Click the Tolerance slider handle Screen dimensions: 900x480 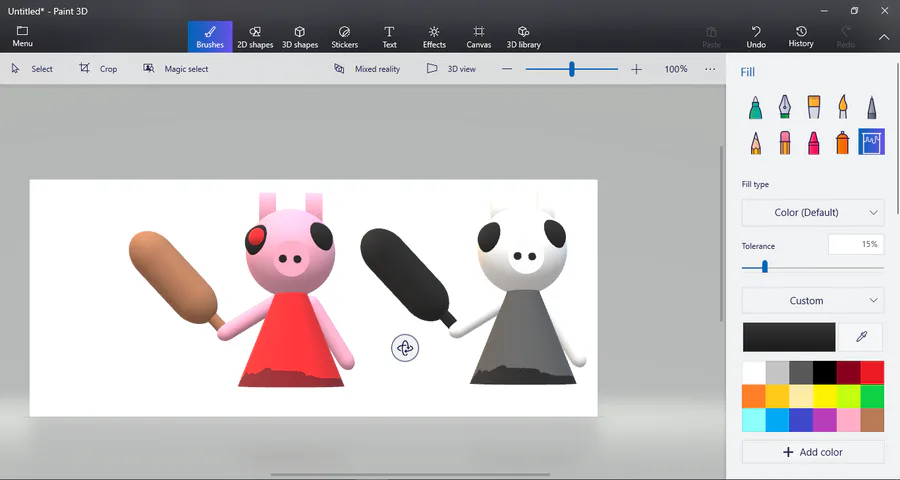(x=765, y=267)
